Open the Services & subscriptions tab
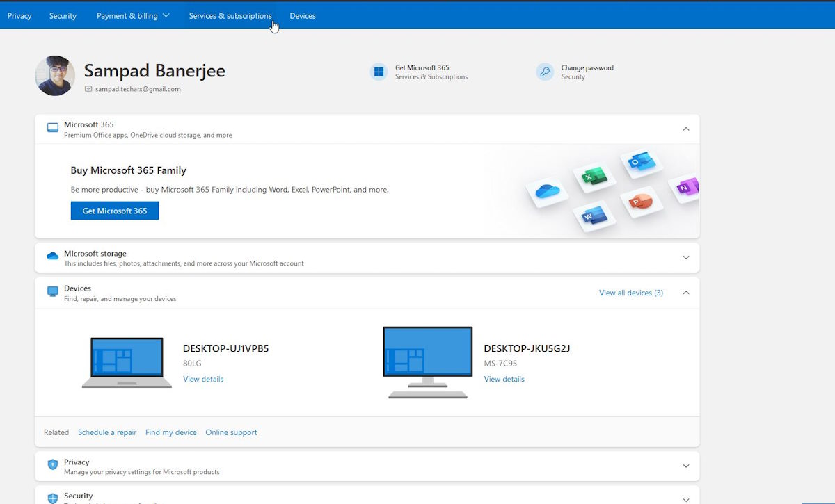Viewport: 835px width, 504px height. coord(230,16)
